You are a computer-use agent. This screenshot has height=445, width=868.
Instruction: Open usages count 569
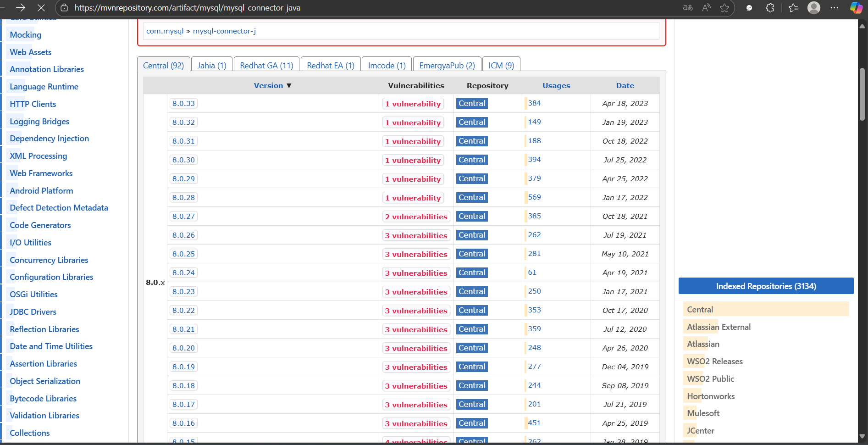click(x=534, y=197)
